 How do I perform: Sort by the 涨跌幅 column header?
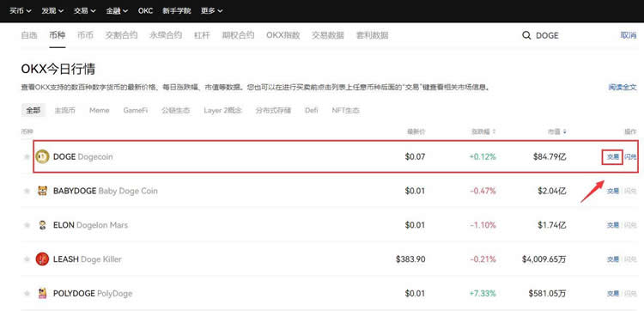pos(483,132)
